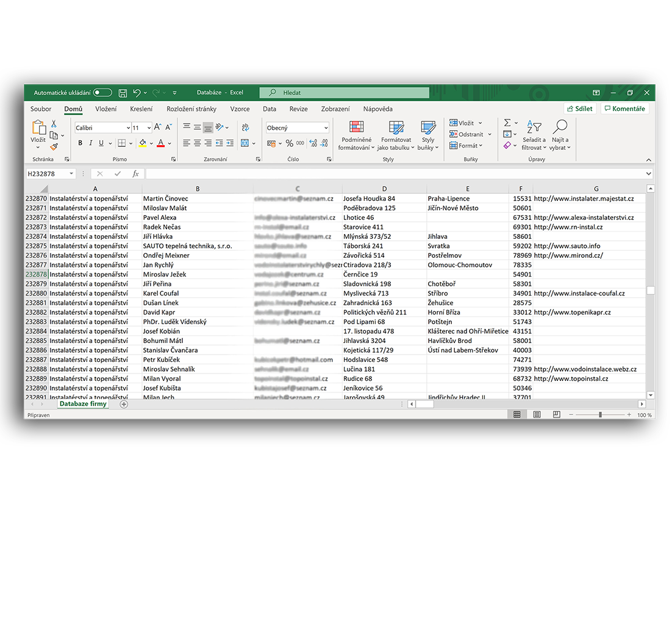This screenshot has height=624, width=672.
Task: Open the Vzorce ribbon tab
Action: pyautogui.click(x=240, y=109)
